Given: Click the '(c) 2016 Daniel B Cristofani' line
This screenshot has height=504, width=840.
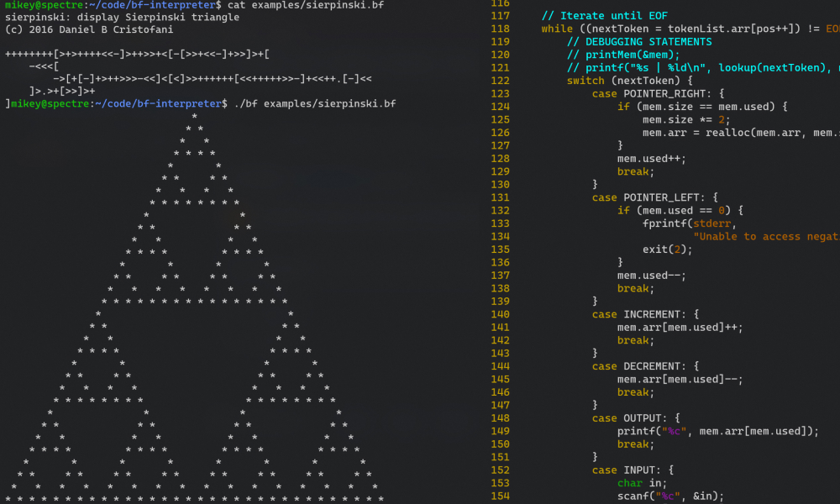Looking at the screenshot, I should click(89, 29).
